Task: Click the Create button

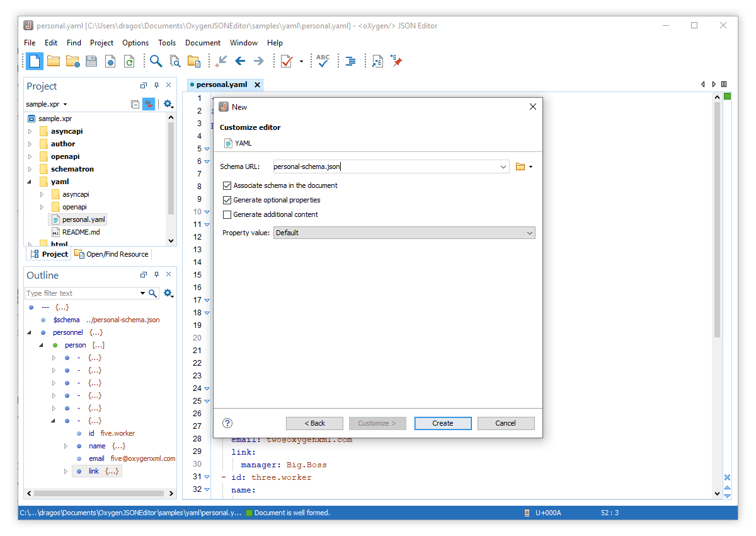Action: point(443,423)
